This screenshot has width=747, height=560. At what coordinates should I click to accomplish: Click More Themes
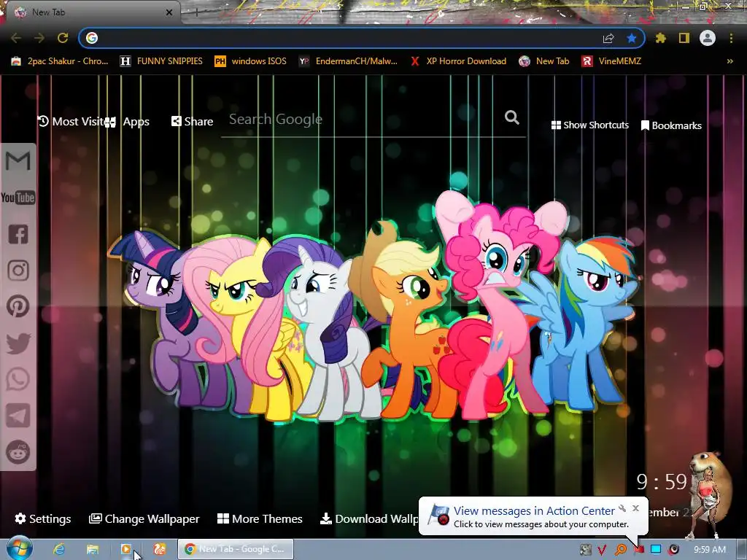tap(260, 518)
